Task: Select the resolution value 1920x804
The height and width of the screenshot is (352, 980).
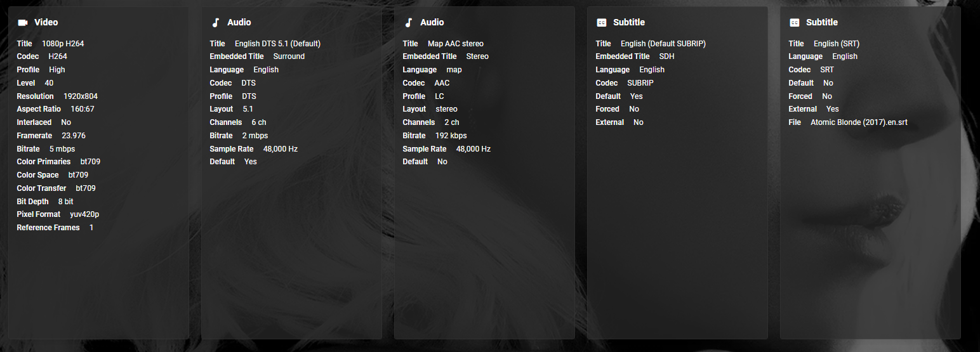Action: tap(81, 96)
